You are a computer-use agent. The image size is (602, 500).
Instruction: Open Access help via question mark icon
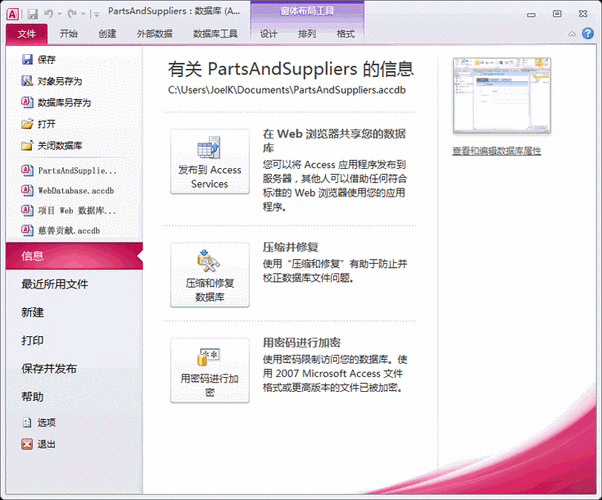[x=588, y=33]
